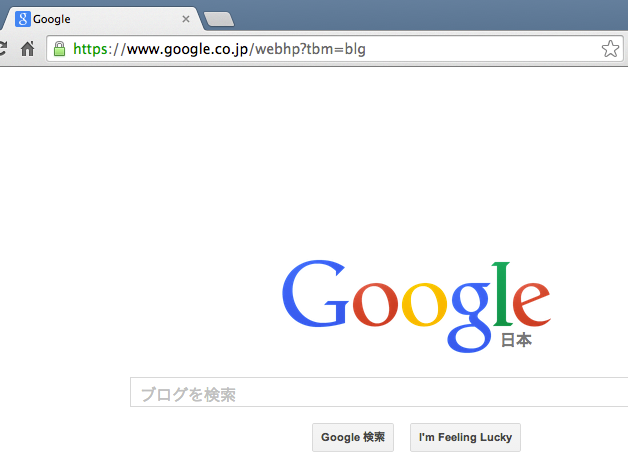View site security via green padlock

(x=60, y=49)
